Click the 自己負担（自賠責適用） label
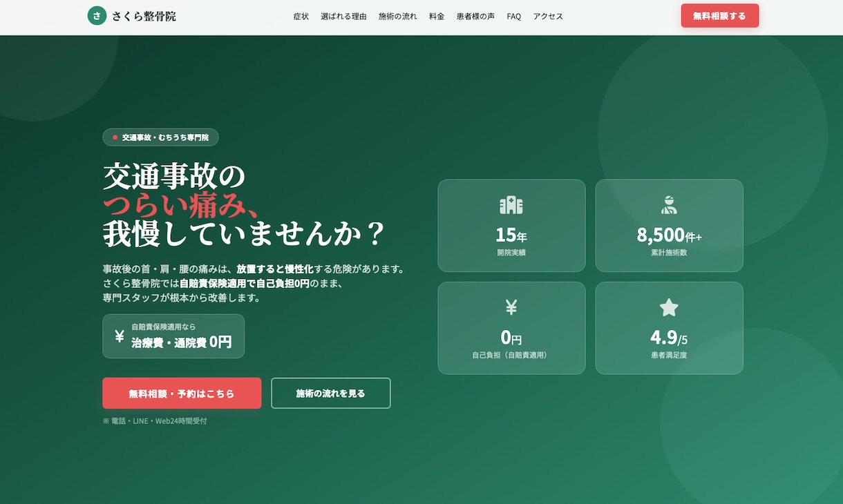 (511, 355)
